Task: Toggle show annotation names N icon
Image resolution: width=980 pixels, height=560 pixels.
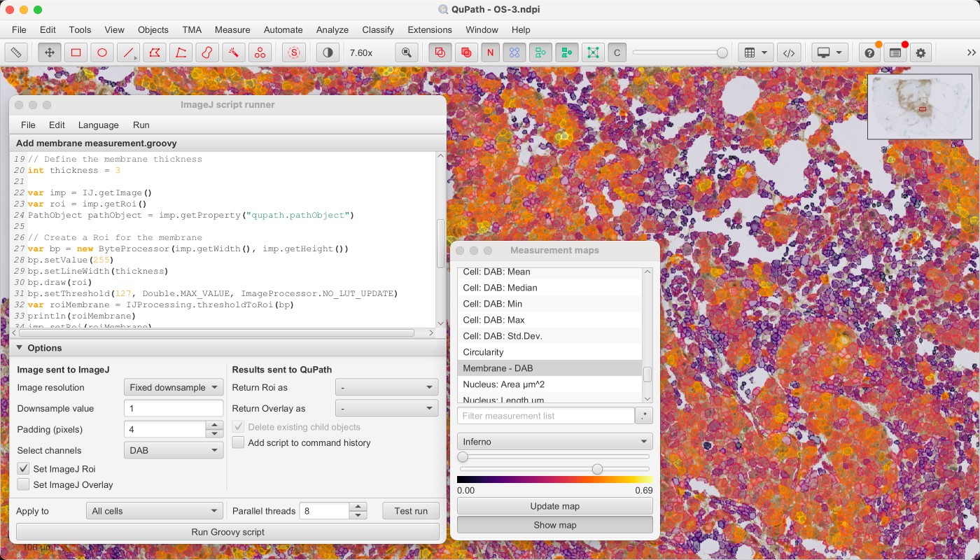Action: tap(491, 52)
